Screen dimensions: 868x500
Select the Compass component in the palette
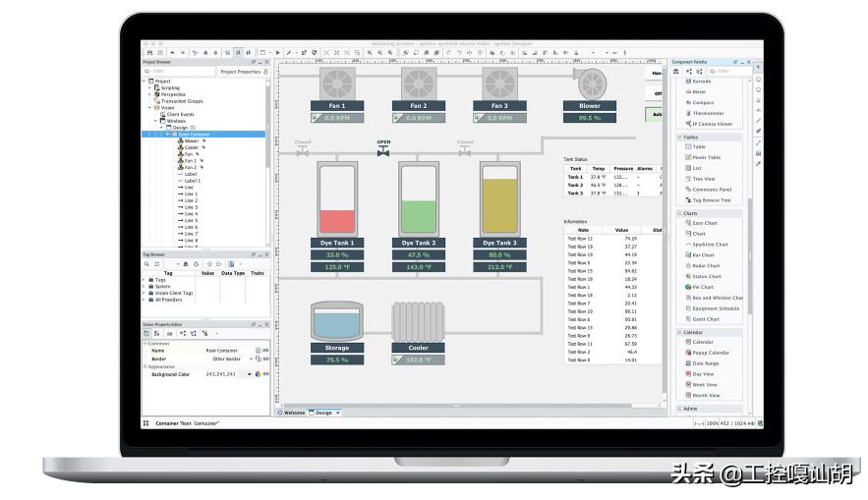pos(700,102)
